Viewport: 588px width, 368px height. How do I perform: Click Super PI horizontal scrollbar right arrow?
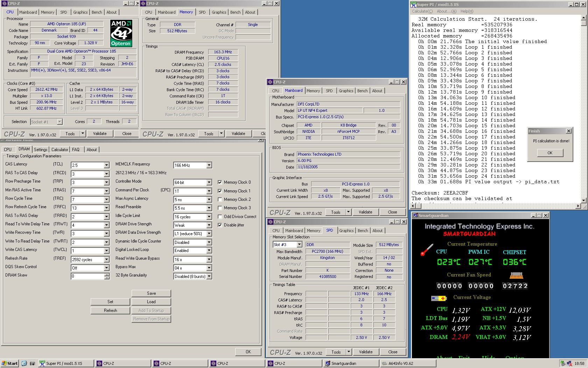tap(578, 206)
